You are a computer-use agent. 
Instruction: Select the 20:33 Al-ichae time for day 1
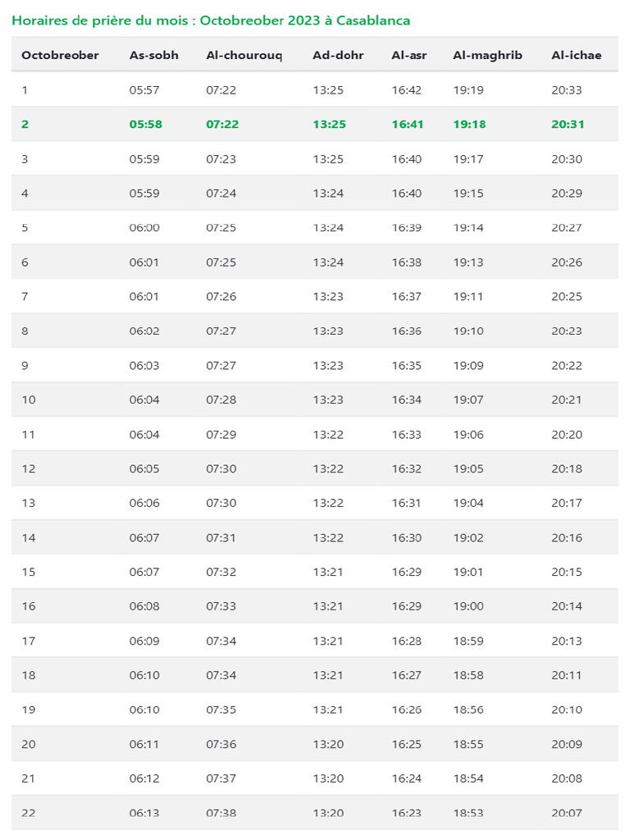tap(567, 90)
